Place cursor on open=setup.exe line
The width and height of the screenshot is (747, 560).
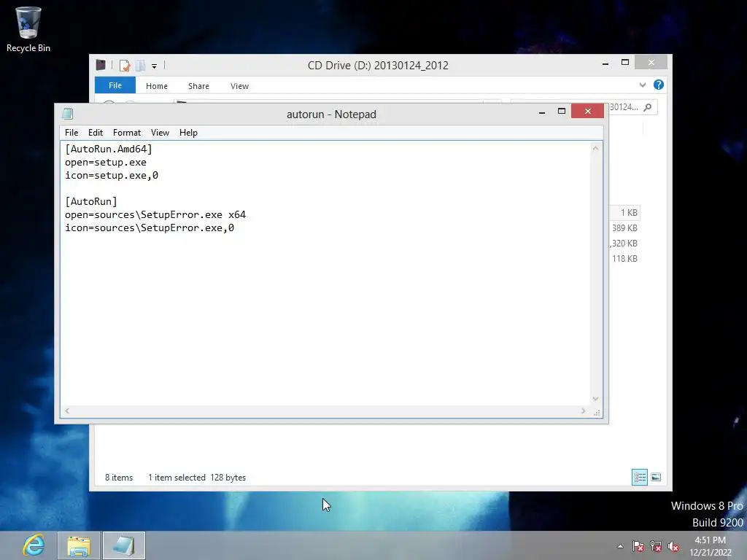click(x=106, y=163)
